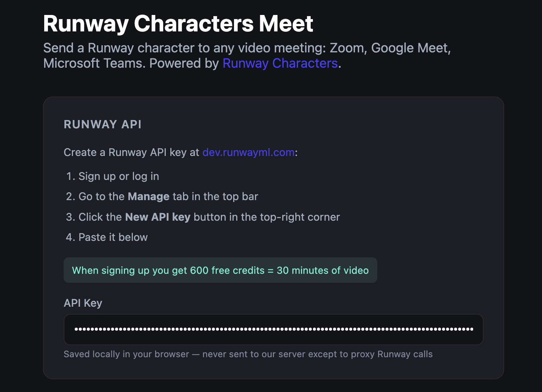This screenshot has height=392, width=542.
Task: Click the API Key field label
Action: [83, 303]
